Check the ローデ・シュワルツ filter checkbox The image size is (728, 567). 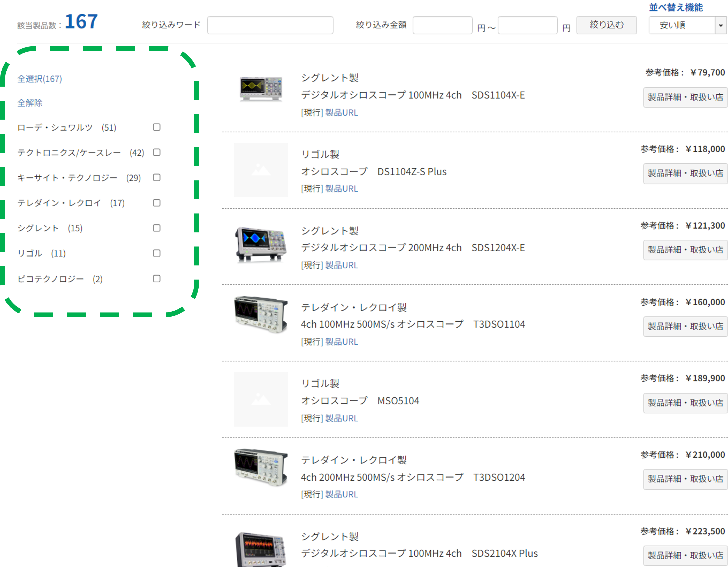coord(157,127)
